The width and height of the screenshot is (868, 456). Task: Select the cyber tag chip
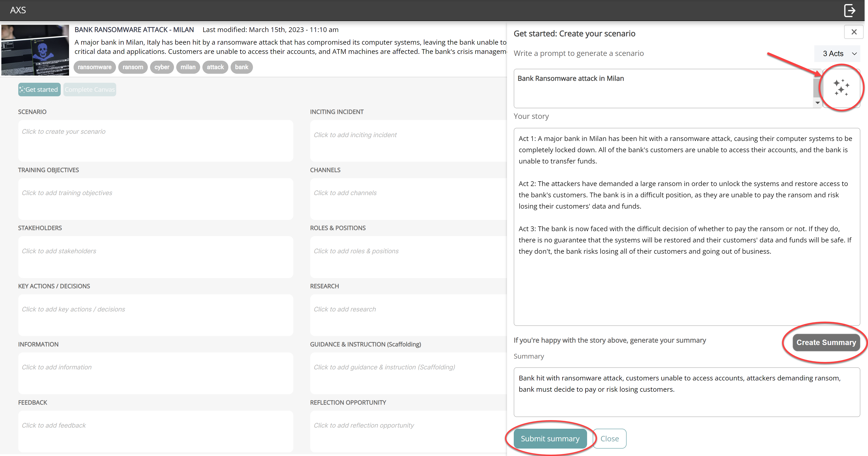(x=162, y=67)
